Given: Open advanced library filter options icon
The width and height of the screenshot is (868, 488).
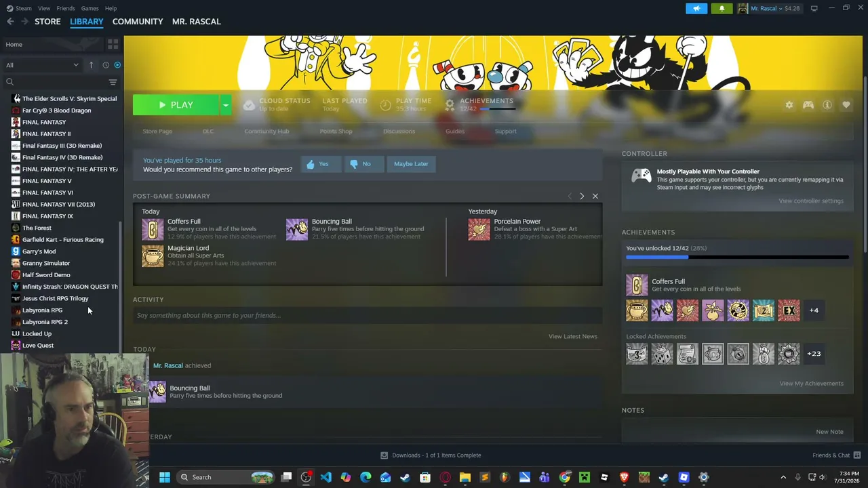Looking at the screenshot, I should tap(113, 82).
